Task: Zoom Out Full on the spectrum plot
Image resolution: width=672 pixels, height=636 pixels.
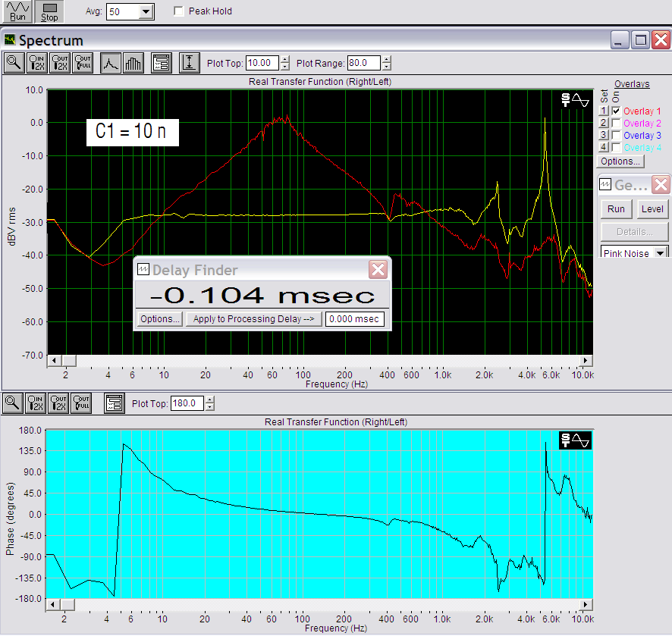Action: (x=83, y=63)
